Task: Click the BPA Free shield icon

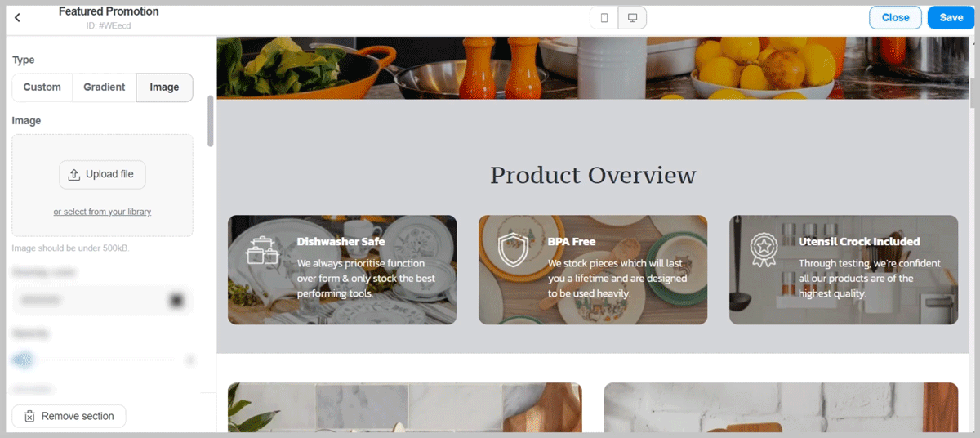Action: pos(514,250)
